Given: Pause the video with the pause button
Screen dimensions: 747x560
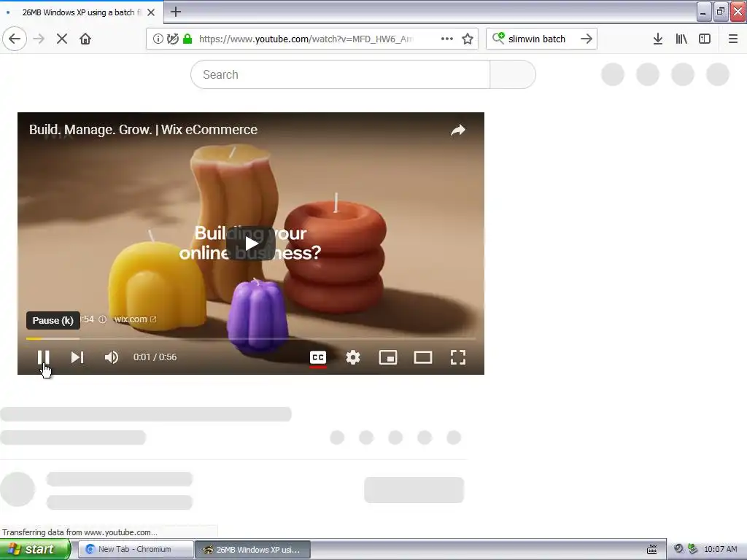Looking at the screenshot, I should click(x=43, y=357).
